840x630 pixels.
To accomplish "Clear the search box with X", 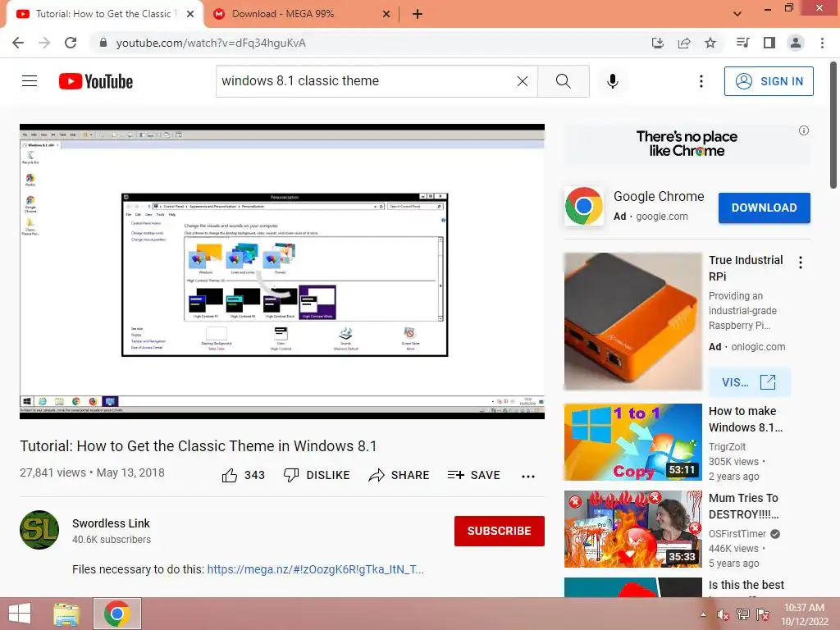I will tap(523, 81).
